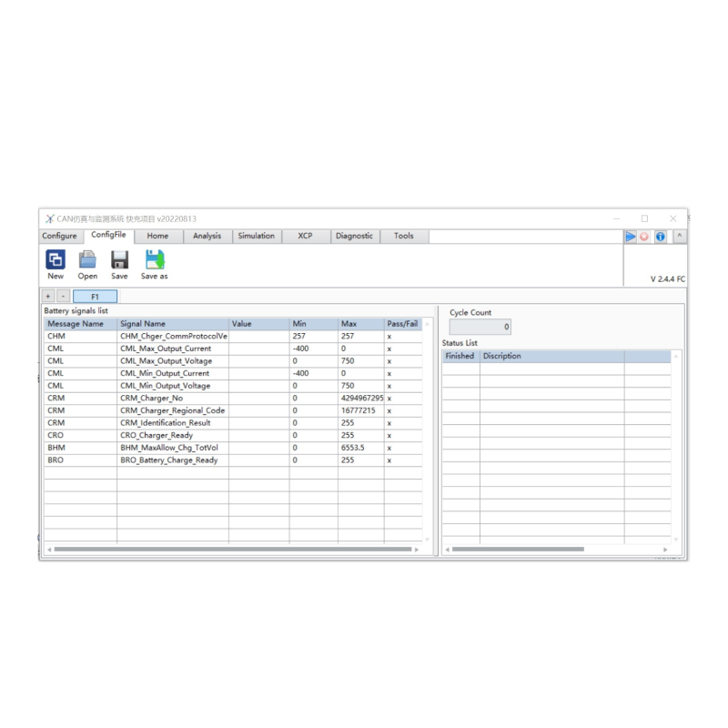This screenshot has height=728, width=728.
Task: Select the CRM_Charger_No signal row
Action: (x=173, y=399)
